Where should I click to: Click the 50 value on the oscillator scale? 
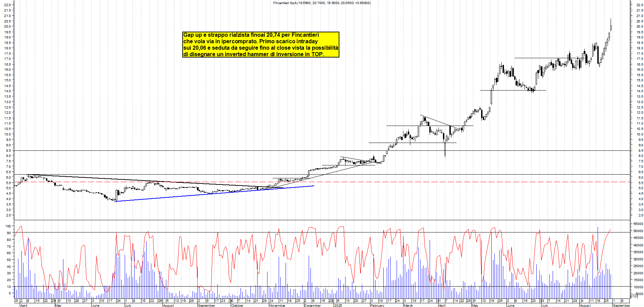8,260
